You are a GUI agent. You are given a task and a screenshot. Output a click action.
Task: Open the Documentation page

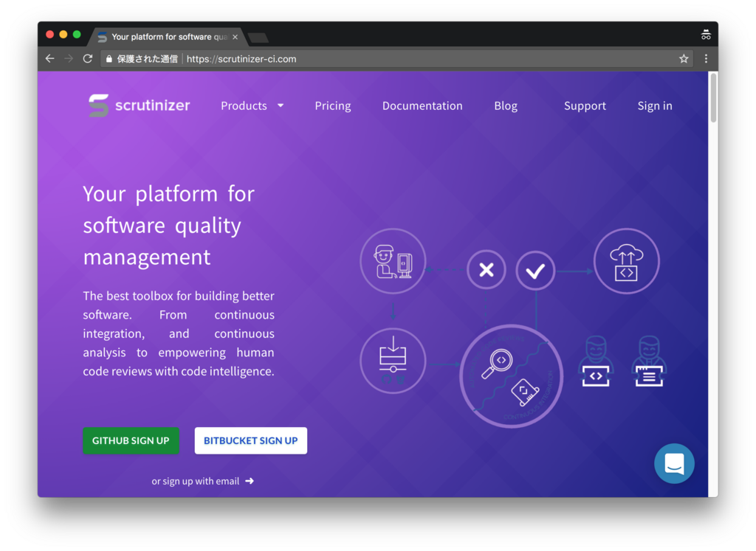[422, 105]
